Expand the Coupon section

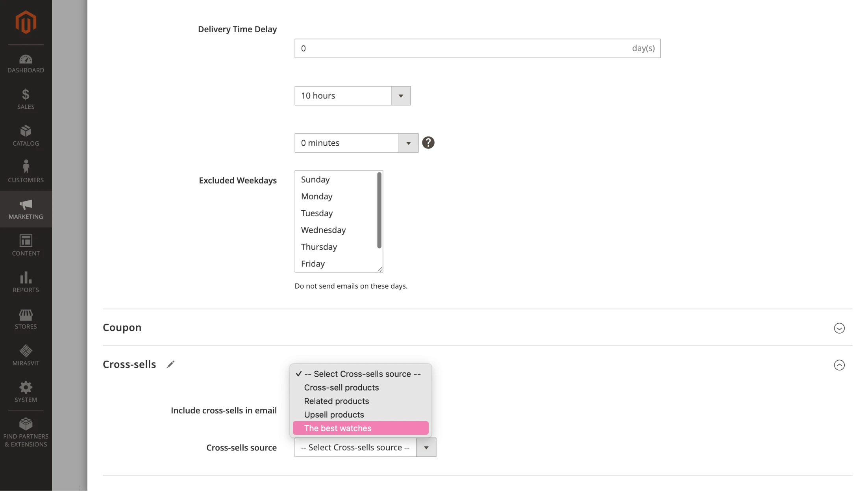point(839,328)
